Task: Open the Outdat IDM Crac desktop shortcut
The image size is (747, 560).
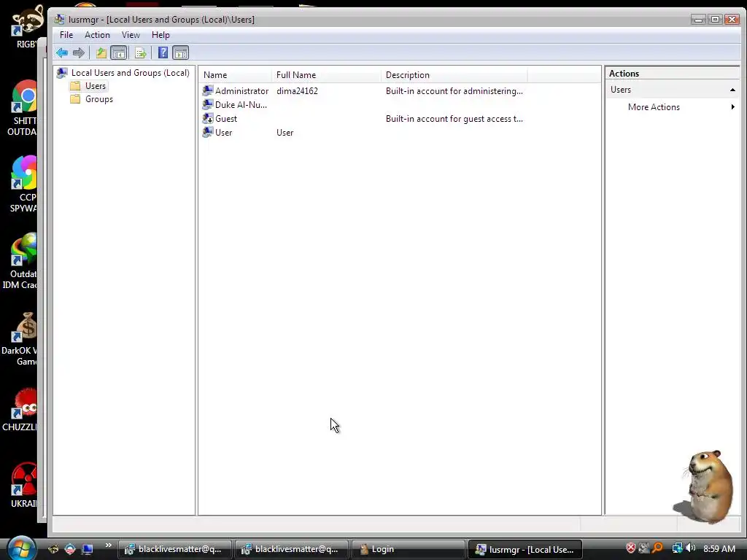Action: 22,261
